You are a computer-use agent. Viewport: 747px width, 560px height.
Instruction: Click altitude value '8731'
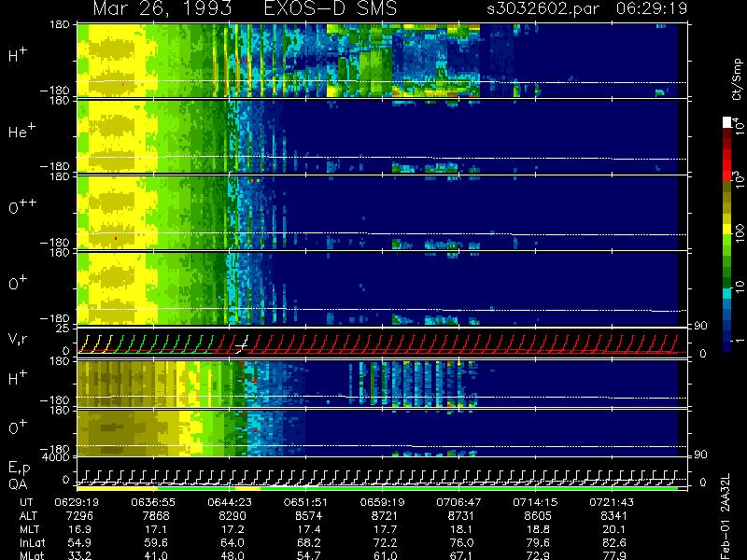(461, 516)
